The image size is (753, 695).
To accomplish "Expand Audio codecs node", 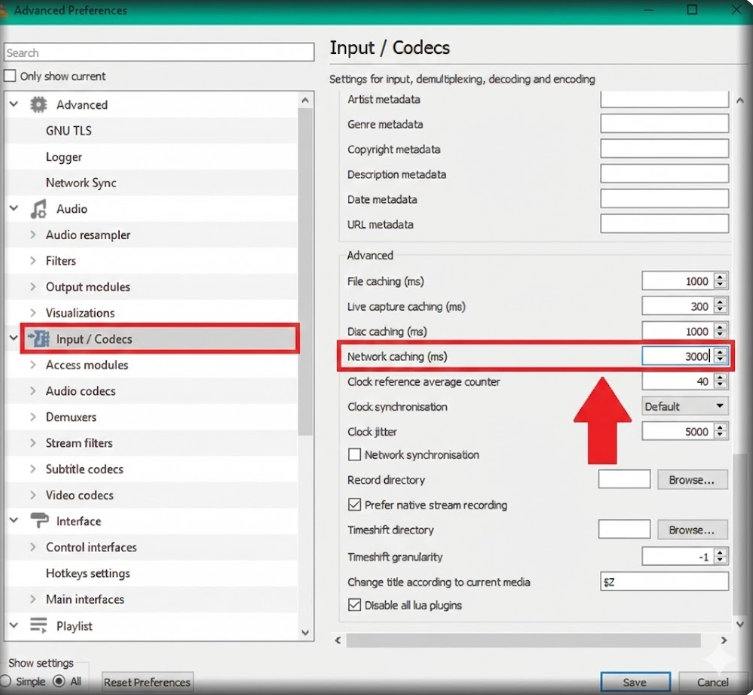I will (33, 390).
